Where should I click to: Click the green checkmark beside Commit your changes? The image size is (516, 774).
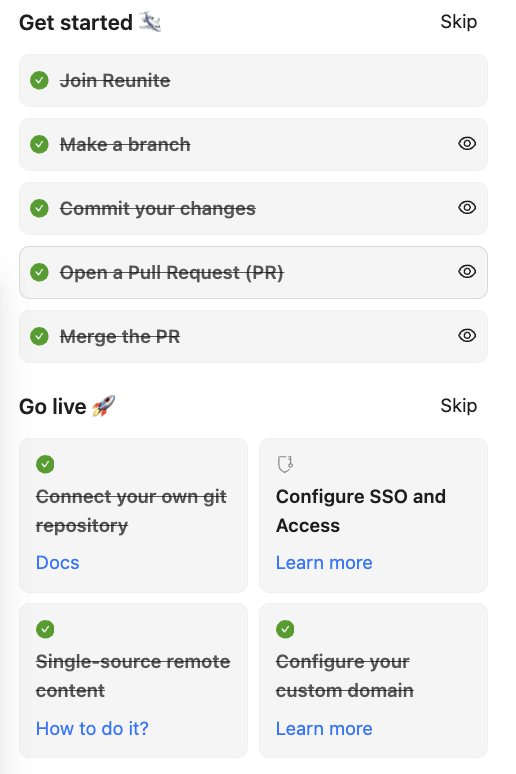tap(39, 208)
